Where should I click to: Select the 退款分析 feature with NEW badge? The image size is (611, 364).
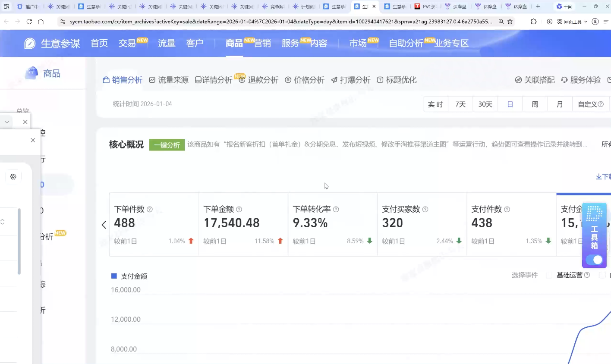point(258,80)
